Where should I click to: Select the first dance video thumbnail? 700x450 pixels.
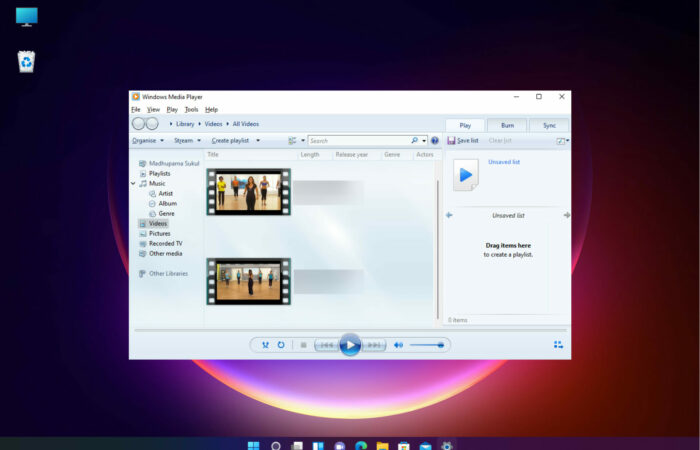pos(249,192)
